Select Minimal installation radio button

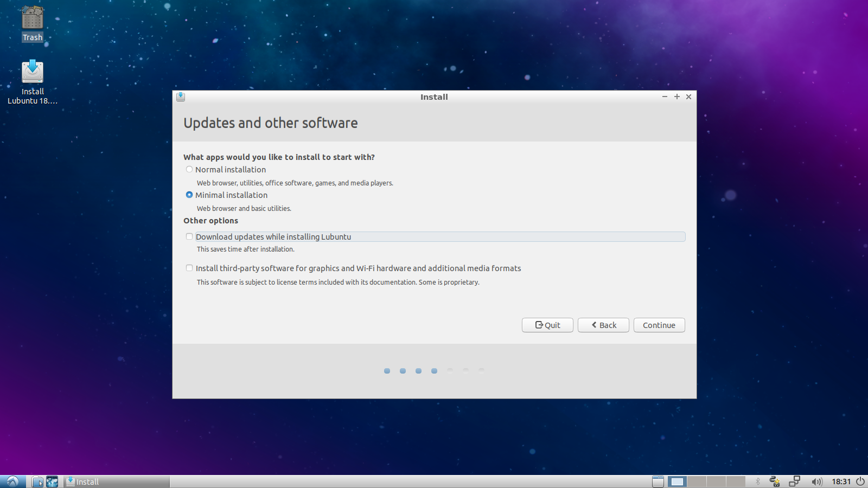click(189, 195)
